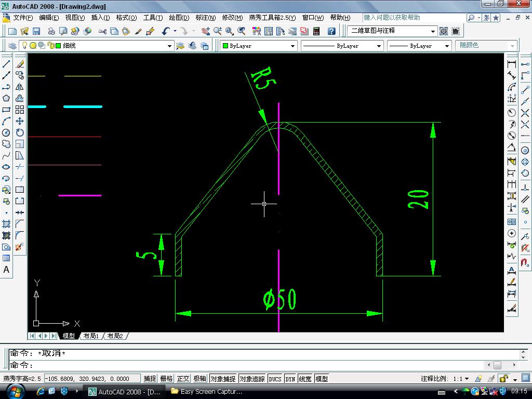Open the 标注(N) menu

point(205,18)
